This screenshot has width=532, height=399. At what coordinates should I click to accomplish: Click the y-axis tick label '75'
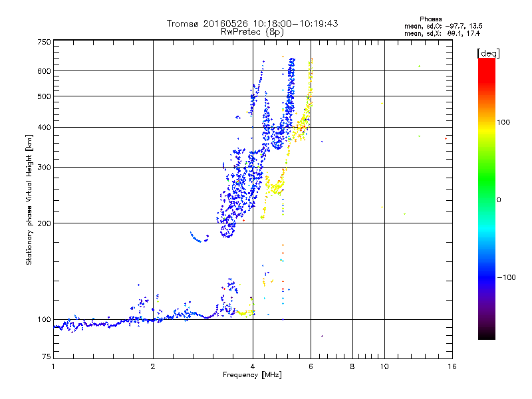[47, 356]
